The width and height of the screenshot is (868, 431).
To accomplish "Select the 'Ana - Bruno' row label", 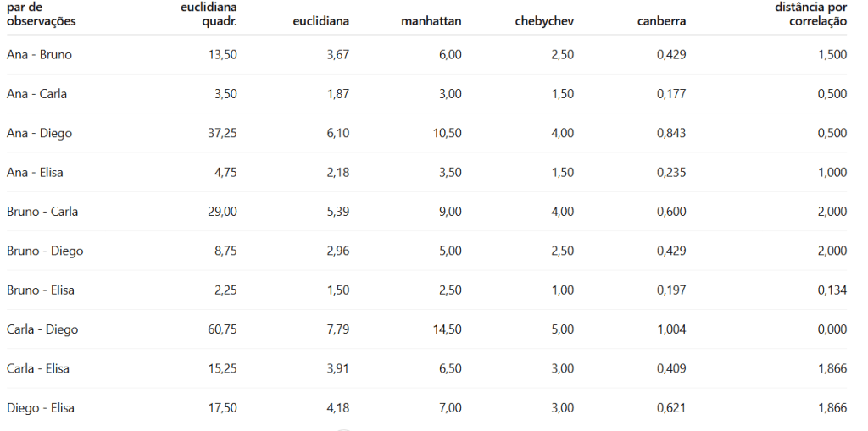I will click(39, 55).
